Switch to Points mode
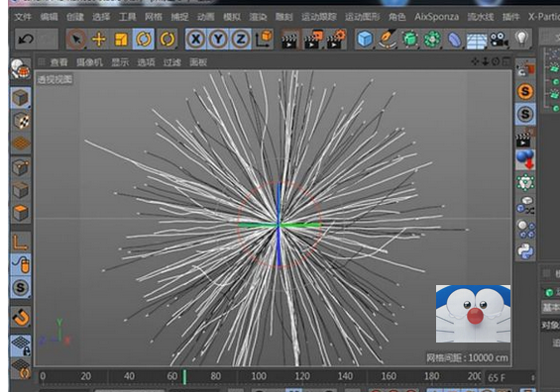The width and height of the screenshot is (560, 392). pyautogui.click(x=21, y=167)
